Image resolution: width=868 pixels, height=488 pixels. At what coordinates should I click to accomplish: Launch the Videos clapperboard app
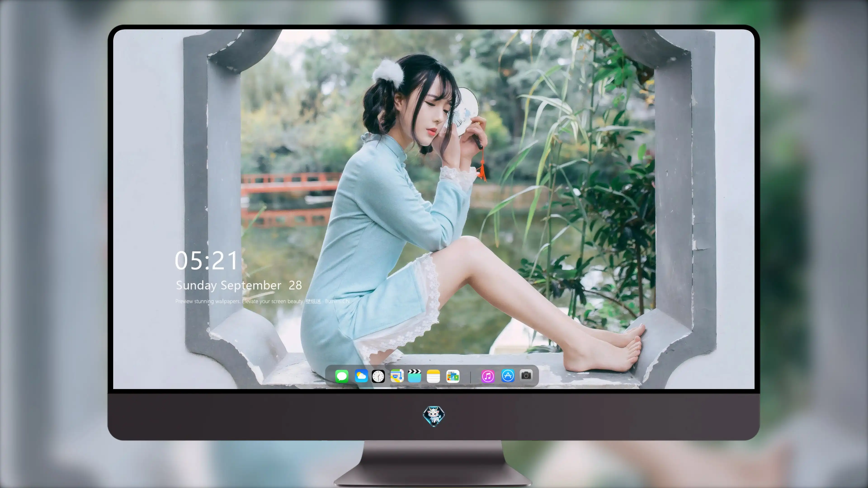(415, 376)
